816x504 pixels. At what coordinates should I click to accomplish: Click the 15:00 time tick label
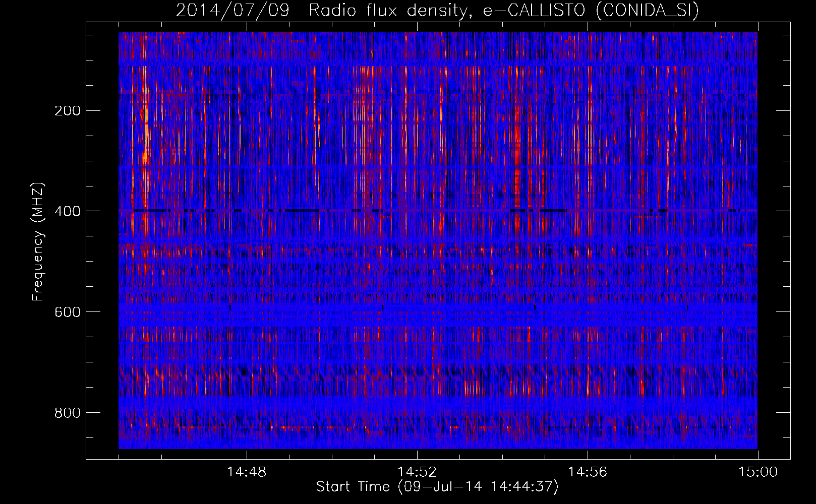click(x=758, y=472)
